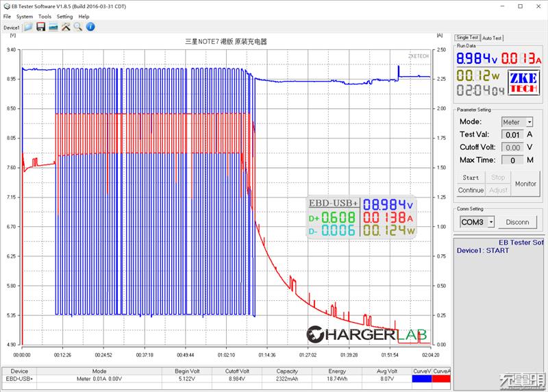Screen dimensions: 548x392
Task: Click the save floppy disk icon
Action: 40,27
